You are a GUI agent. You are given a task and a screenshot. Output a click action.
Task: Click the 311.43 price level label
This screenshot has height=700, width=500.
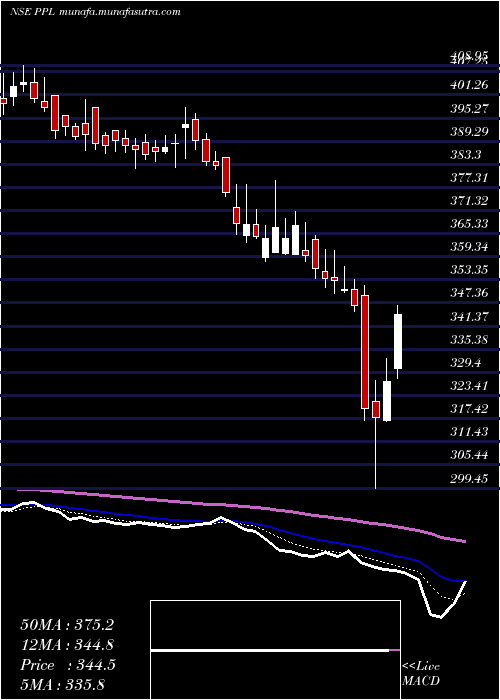tap(469, 432)
